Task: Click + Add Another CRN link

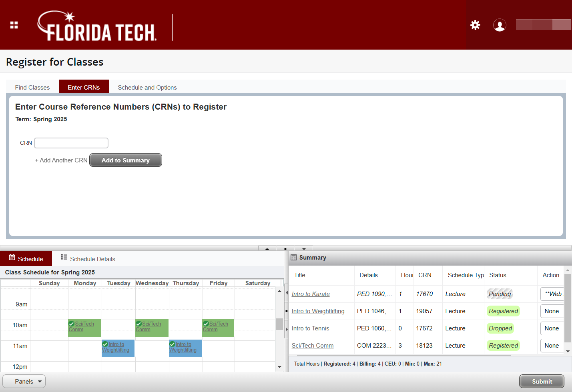Action: tap(61, 160)
